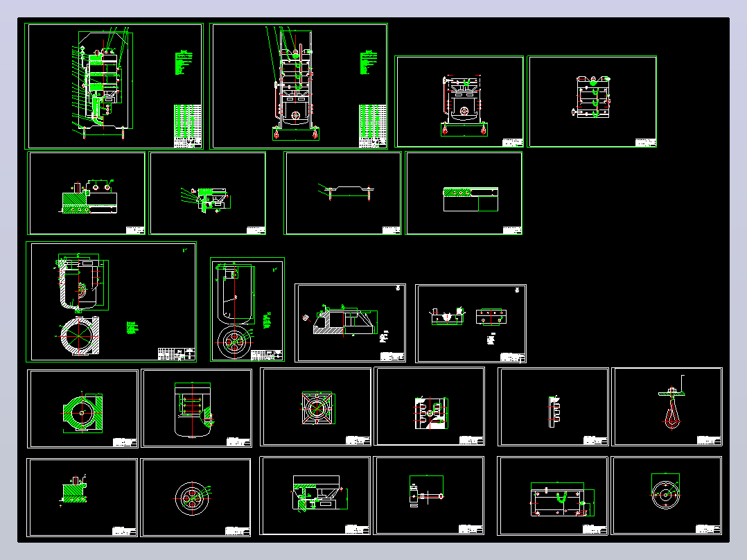
Task: Click the small green assembly sheet with leader lines
Action: click(x=207, y=193)
